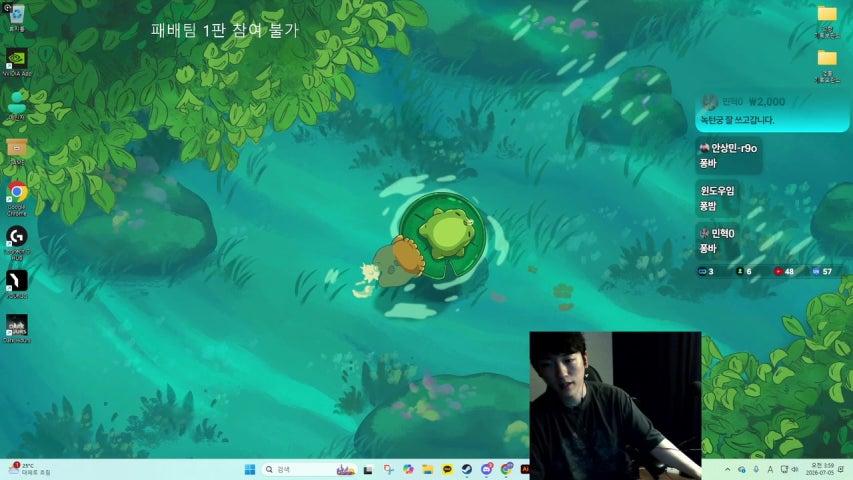Open the clock and date in the taskbar
The height and width of the screenshot is (480, 853).
click(821, 469)
